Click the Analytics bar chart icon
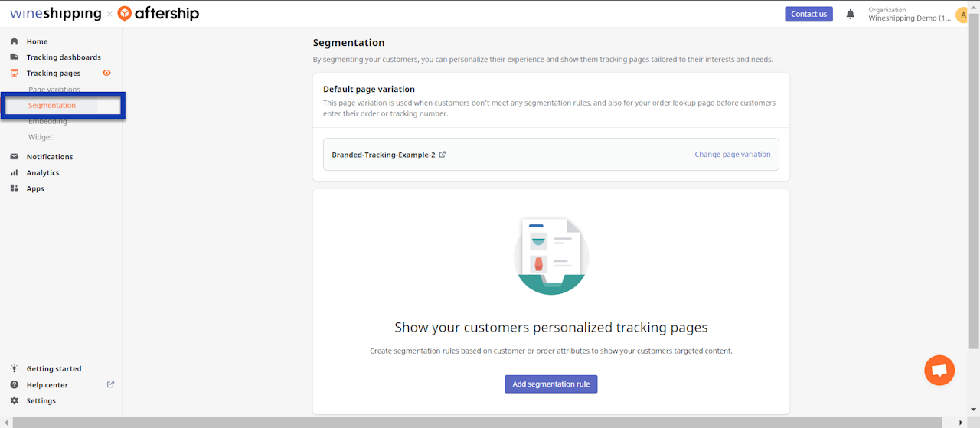980x428 pixels. (14, 173)
